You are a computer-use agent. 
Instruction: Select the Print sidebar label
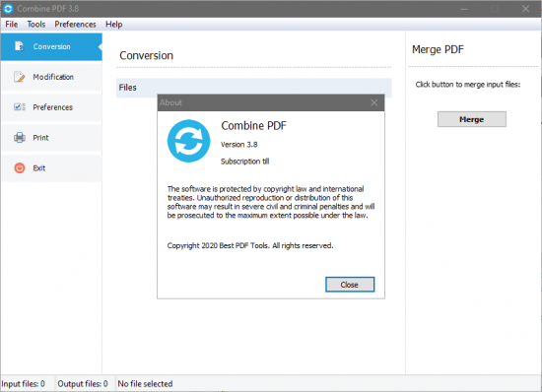pyautogui.click(x=40, y=138)
